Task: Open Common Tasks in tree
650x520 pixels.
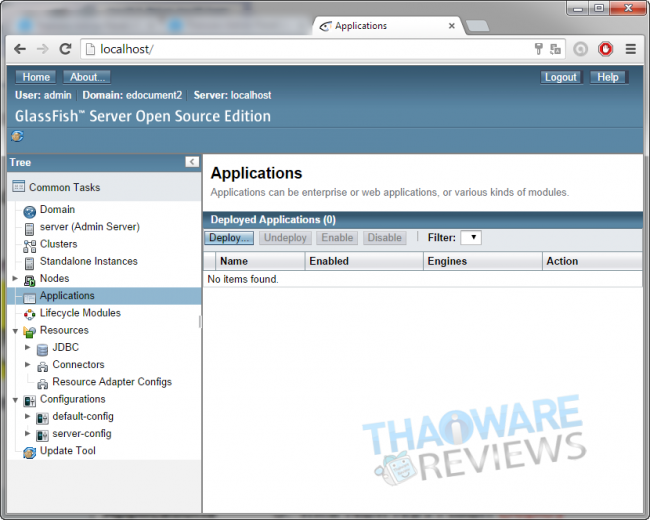Action: (x=65, y=187)
